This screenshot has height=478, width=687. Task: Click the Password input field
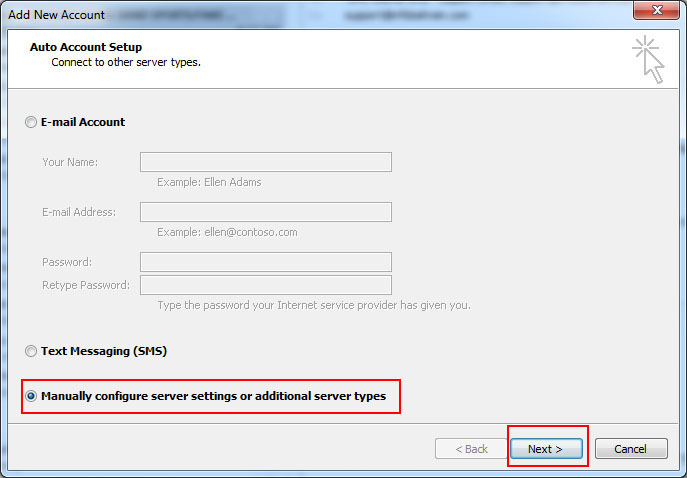coord(265,262)
